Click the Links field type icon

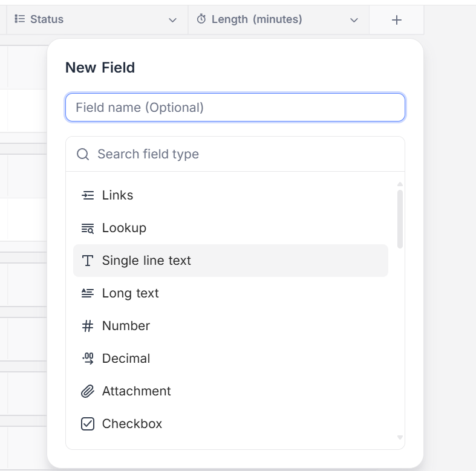point(88,195)
